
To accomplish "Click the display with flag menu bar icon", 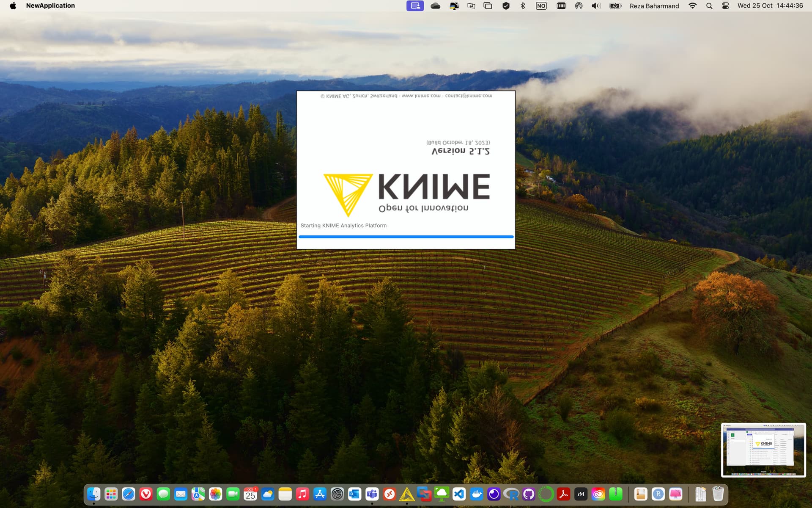I will point(454,6).
